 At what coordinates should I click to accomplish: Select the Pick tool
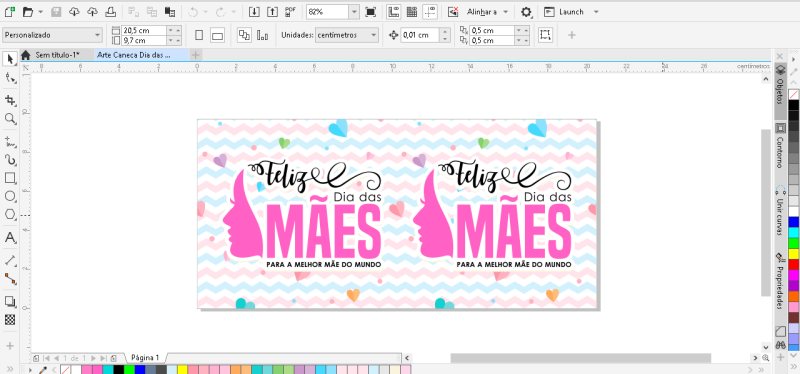[x=10, y=59]
